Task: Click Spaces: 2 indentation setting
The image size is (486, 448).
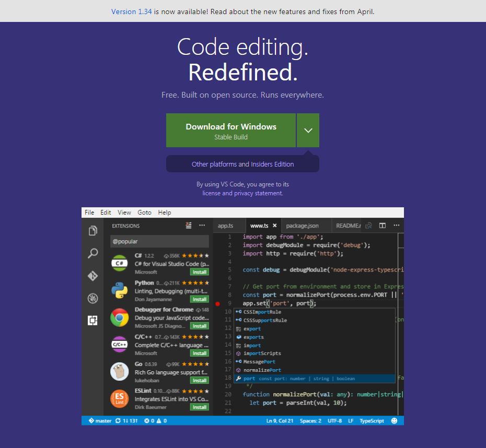Action: (310, 421)
